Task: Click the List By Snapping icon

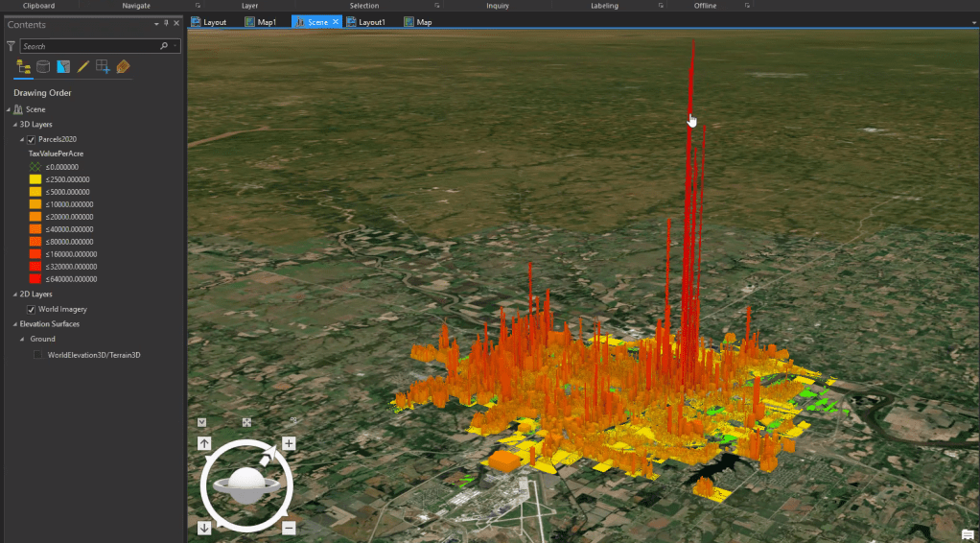Action: coord(103,67)
